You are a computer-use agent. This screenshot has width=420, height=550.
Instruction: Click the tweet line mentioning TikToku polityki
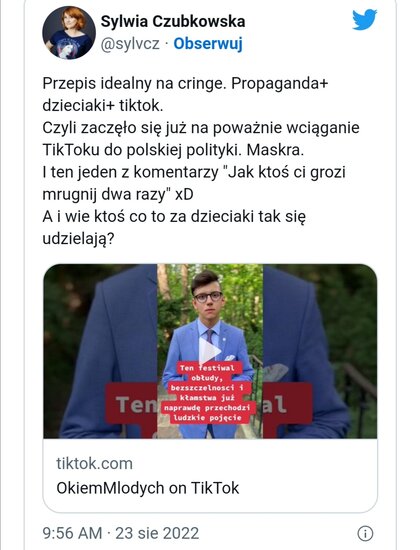[x=173, y=150]
